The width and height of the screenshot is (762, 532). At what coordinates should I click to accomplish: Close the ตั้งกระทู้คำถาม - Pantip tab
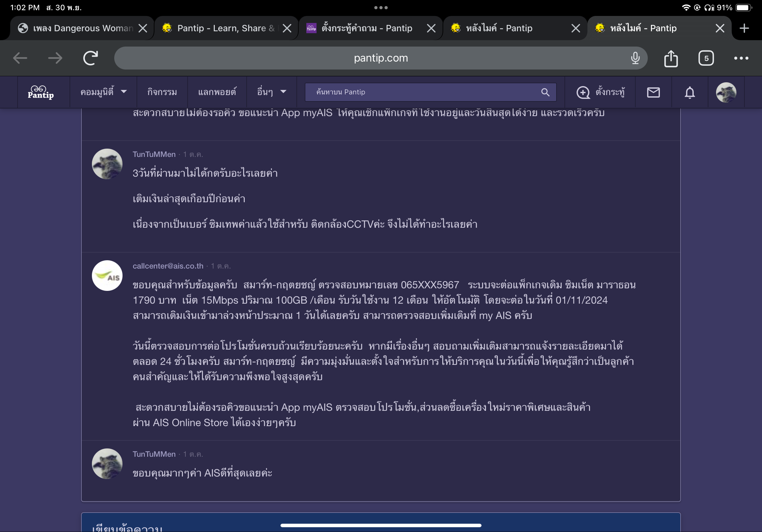pyautogui.click(x=431, y=28)
